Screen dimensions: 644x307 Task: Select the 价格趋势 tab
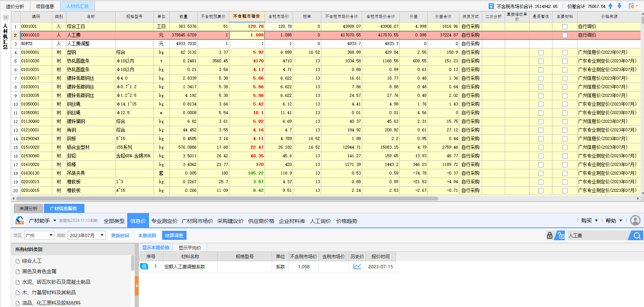coord(347,221)
